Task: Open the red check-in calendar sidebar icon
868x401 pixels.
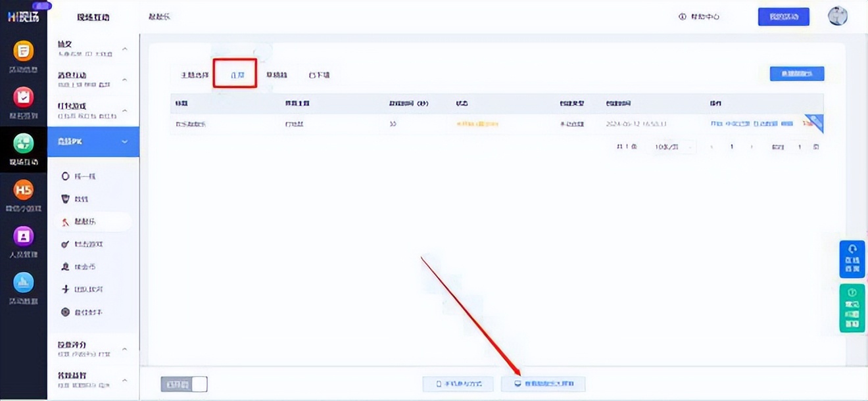Action: tap(24, 98)
